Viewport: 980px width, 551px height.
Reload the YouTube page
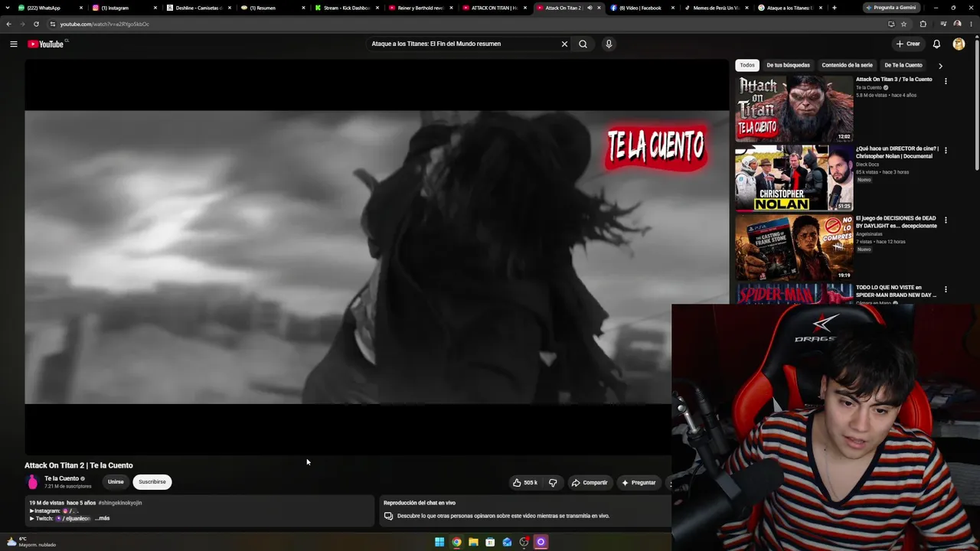click(x=36, y=24)
